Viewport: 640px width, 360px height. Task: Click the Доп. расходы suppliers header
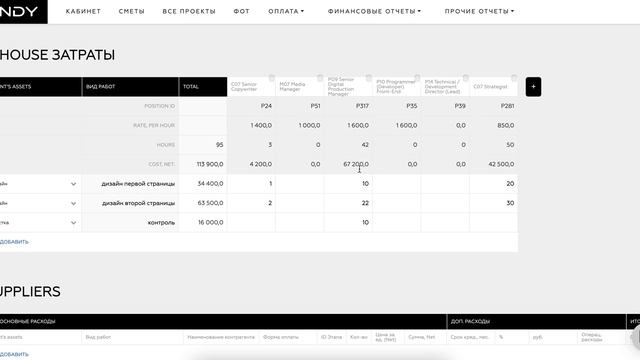click(x=536, y=322)
